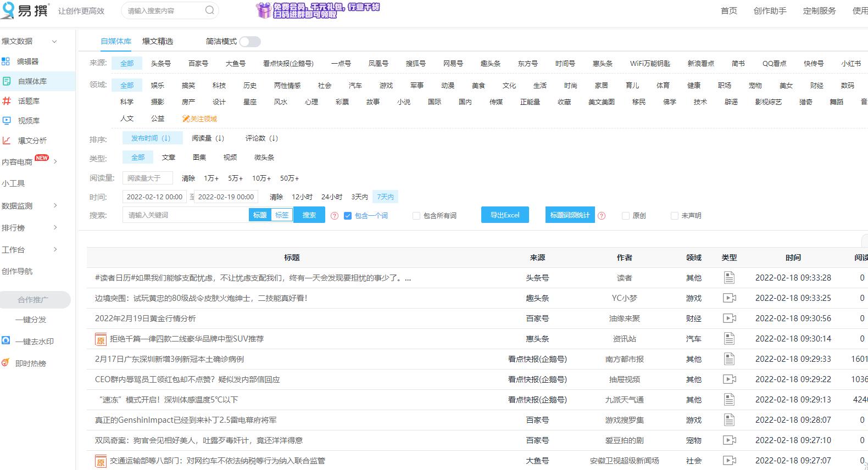
Task: Click the help icon after 标题词频统计
Action: pyautogui.click(x=602, y=216)
